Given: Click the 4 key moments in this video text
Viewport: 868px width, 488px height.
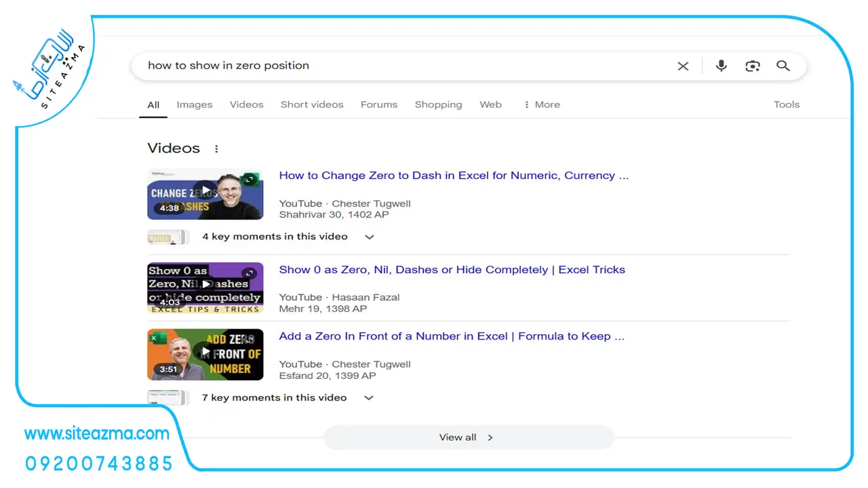Looking at the screenshot, I should 275,237.
